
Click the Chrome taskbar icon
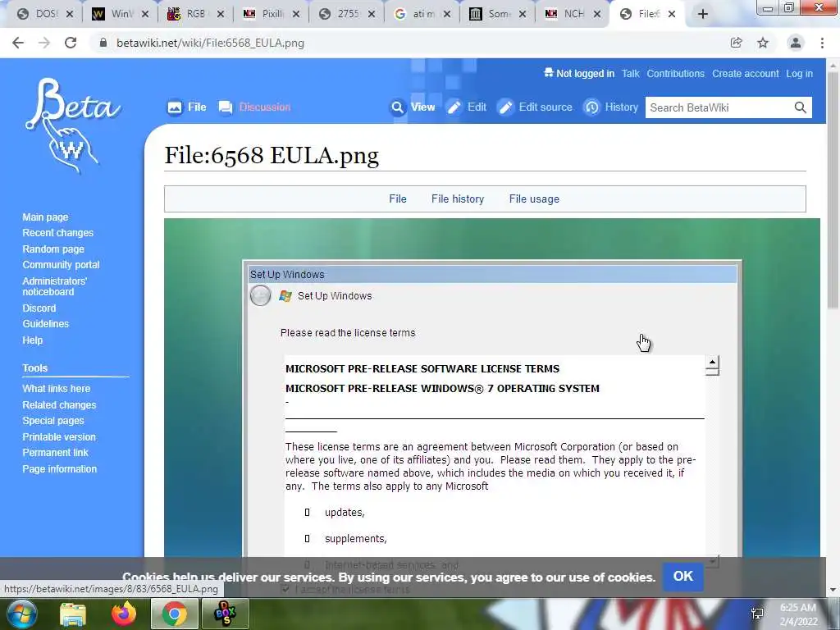tap(174, 614)
